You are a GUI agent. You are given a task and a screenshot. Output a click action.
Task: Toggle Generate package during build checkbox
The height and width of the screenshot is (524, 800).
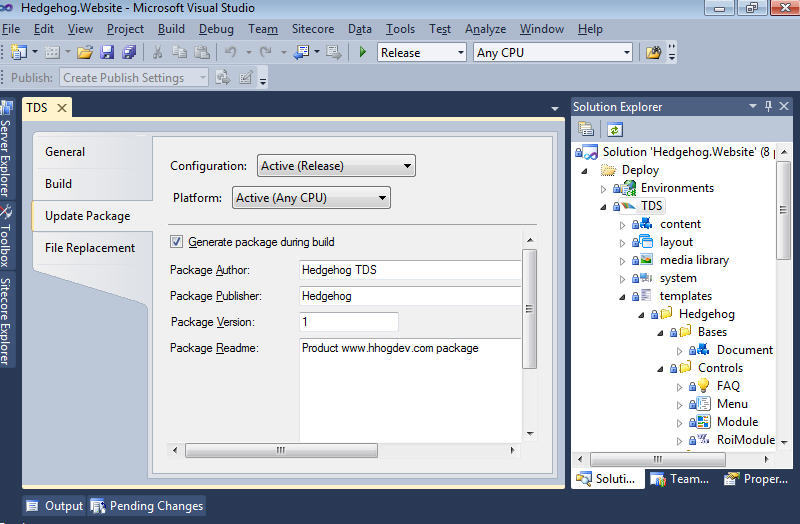point(176,241)
